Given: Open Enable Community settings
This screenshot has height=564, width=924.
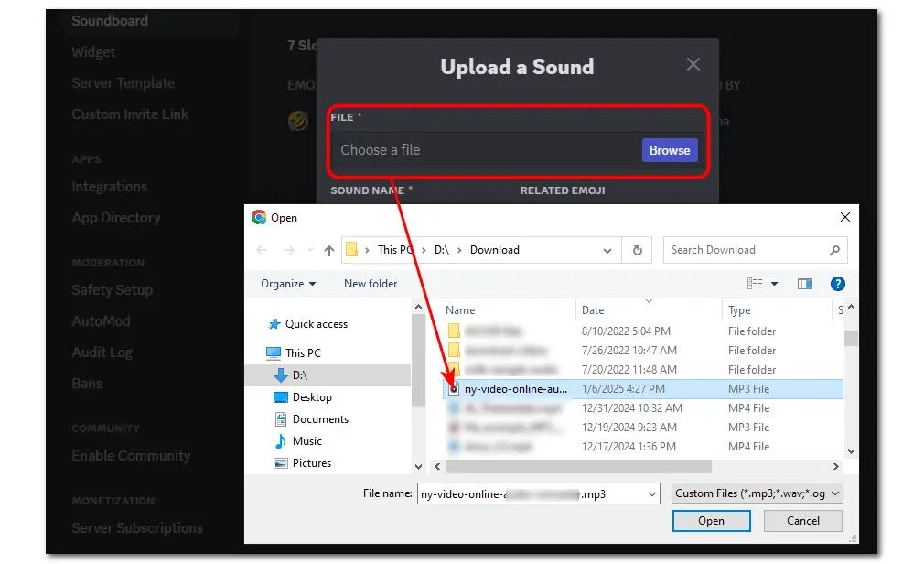Looking at the screenshot, I should tap(131, 455).
